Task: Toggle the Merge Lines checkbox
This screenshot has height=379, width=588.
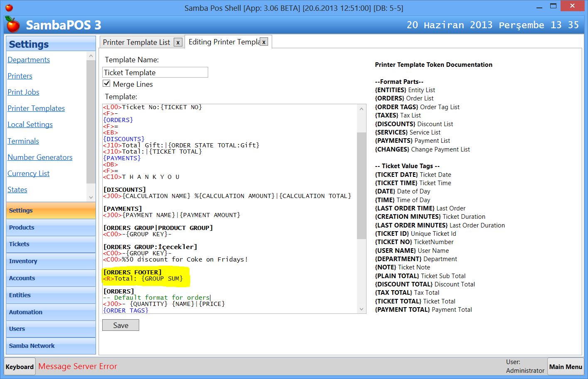Action: (x=107, y=84)
